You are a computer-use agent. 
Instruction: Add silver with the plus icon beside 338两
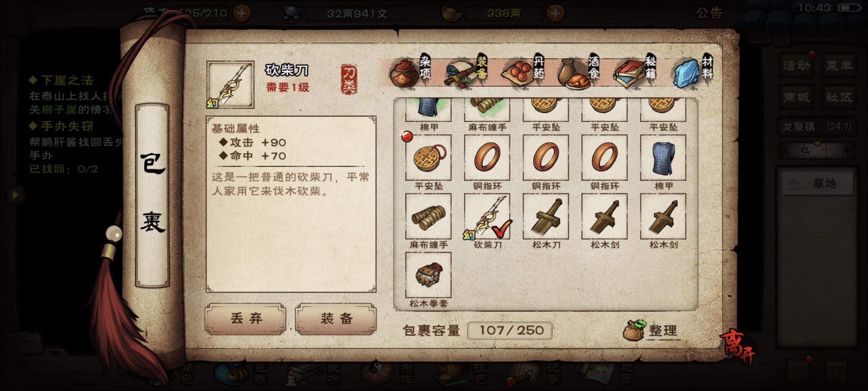pos(555,13)
